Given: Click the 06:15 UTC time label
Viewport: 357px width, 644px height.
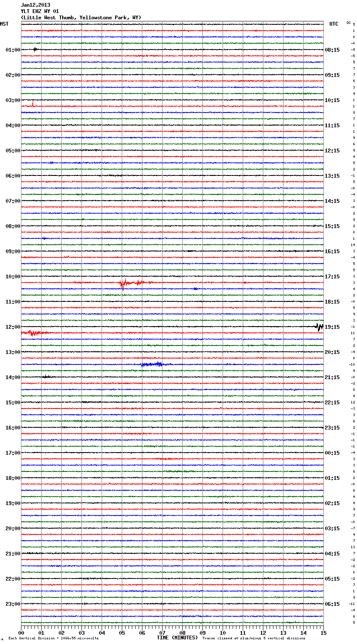Looking at the screenshot, I should coord(332,604).
